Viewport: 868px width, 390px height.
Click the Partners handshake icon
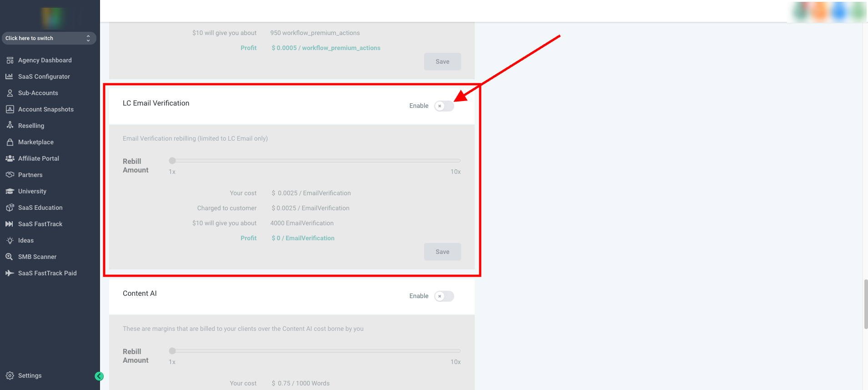(10, 175)
